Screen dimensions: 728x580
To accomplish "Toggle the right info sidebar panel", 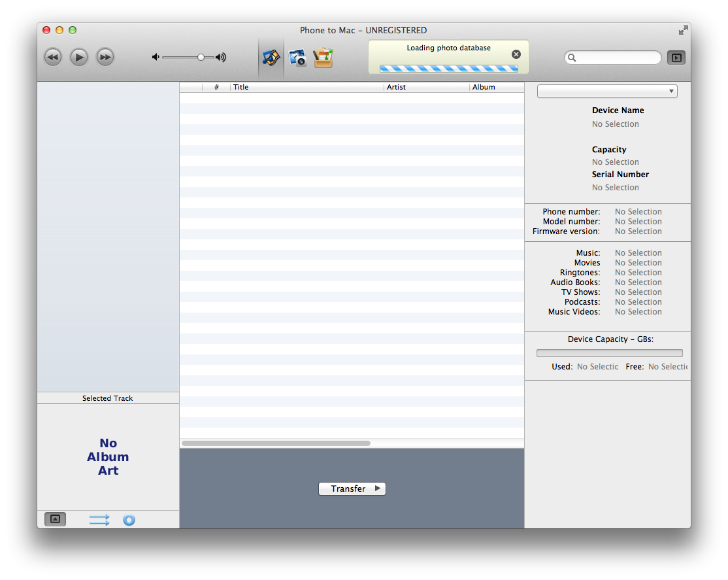I will (x=676, y=58).
